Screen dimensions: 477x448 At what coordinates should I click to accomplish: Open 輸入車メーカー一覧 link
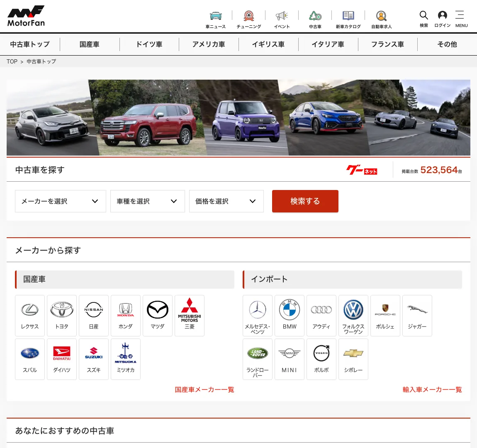(432, 390)
